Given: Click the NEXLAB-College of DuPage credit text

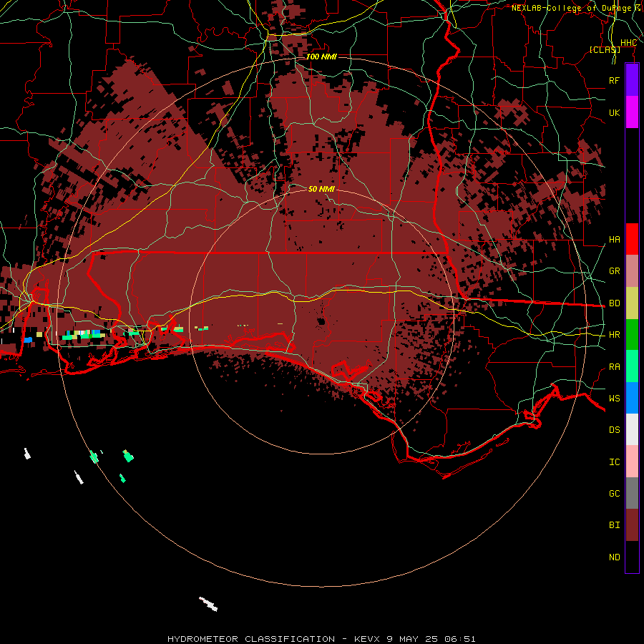Looking at the screenshot, I should click(x=571, y=8).
